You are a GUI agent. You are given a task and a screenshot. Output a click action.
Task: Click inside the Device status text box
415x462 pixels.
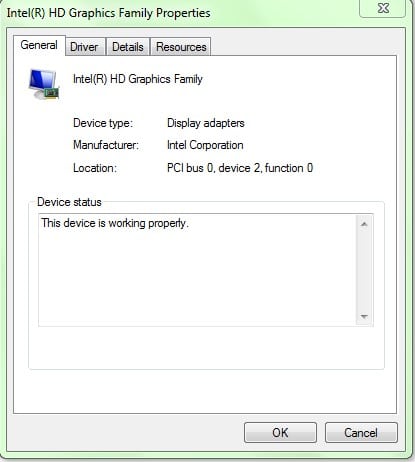tap(197, 270)
